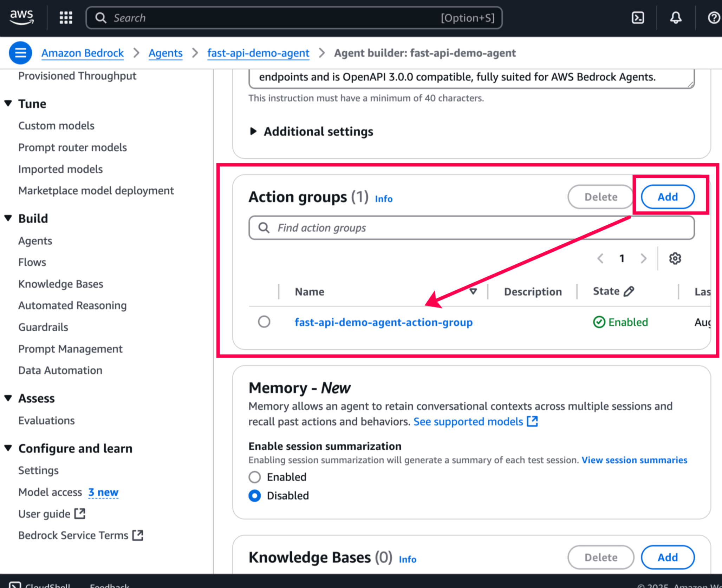Open Knowledge Bases in the sidebar

pos(60,284)
